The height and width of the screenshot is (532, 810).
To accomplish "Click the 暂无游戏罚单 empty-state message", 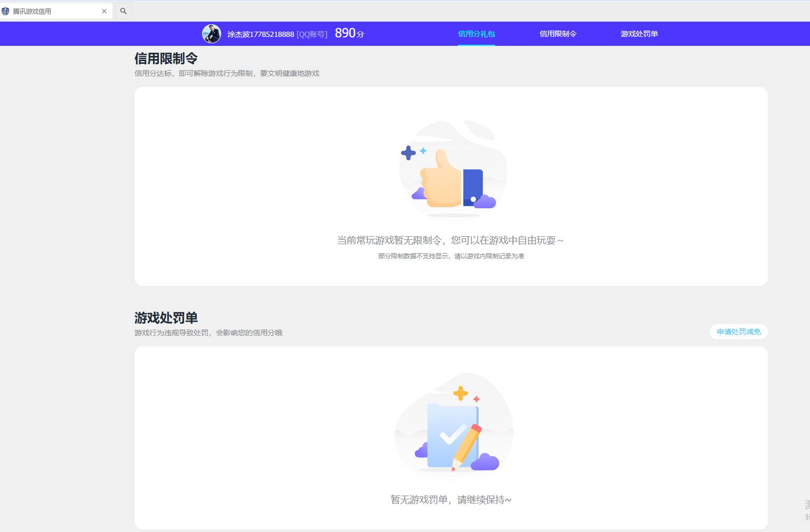I will pos(451,499).
